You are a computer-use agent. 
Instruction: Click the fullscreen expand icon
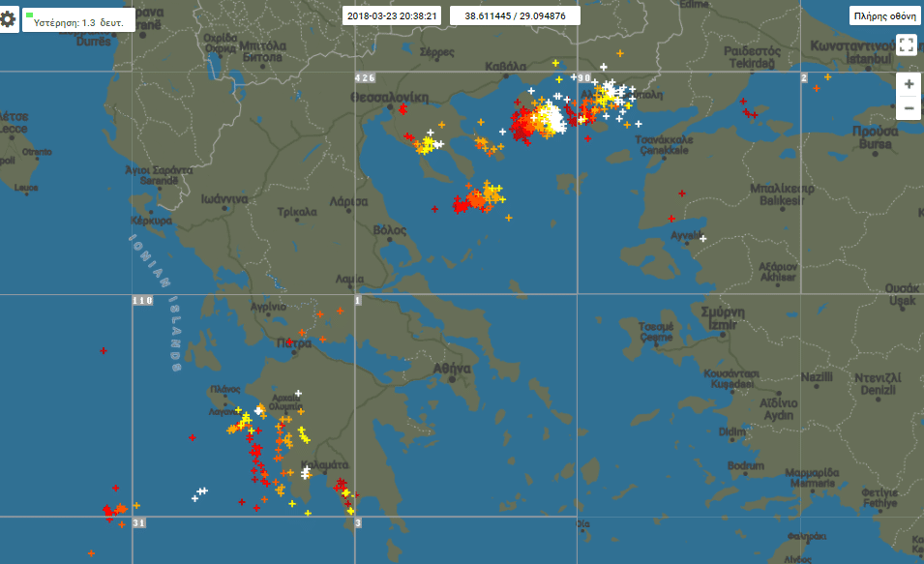click(x=906, y=45)
